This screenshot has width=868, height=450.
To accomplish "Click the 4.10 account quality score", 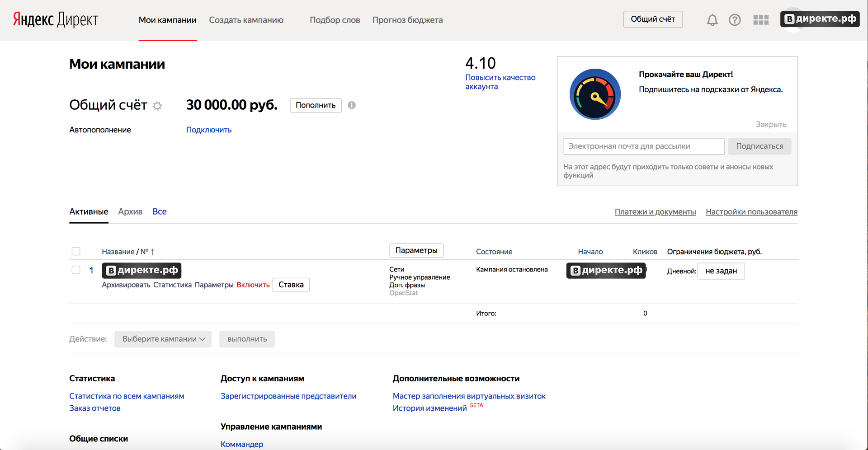I will [481, 63].
